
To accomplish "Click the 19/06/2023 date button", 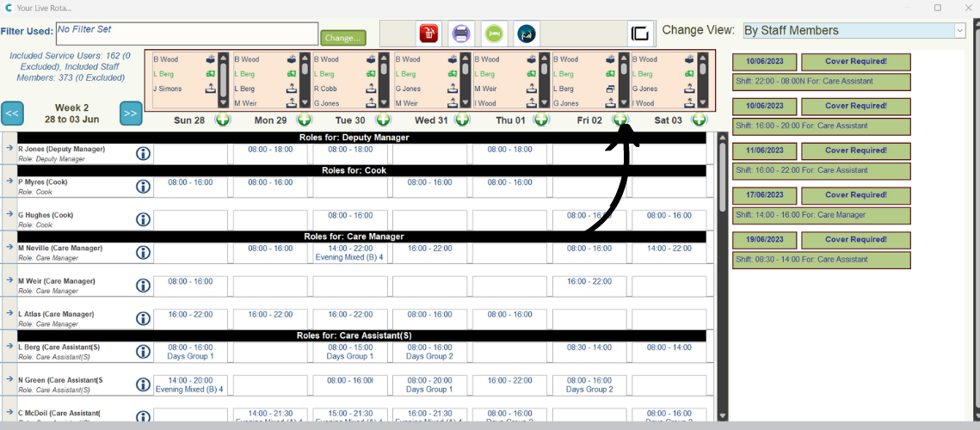I will tap(764, 240).
